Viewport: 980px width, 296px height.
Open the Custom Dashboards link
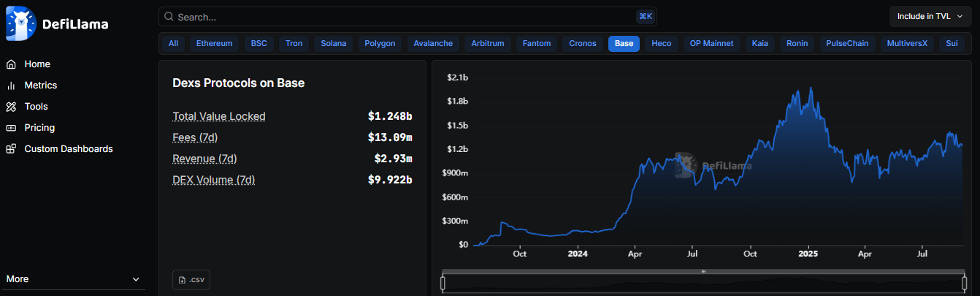tap(69, 149)
